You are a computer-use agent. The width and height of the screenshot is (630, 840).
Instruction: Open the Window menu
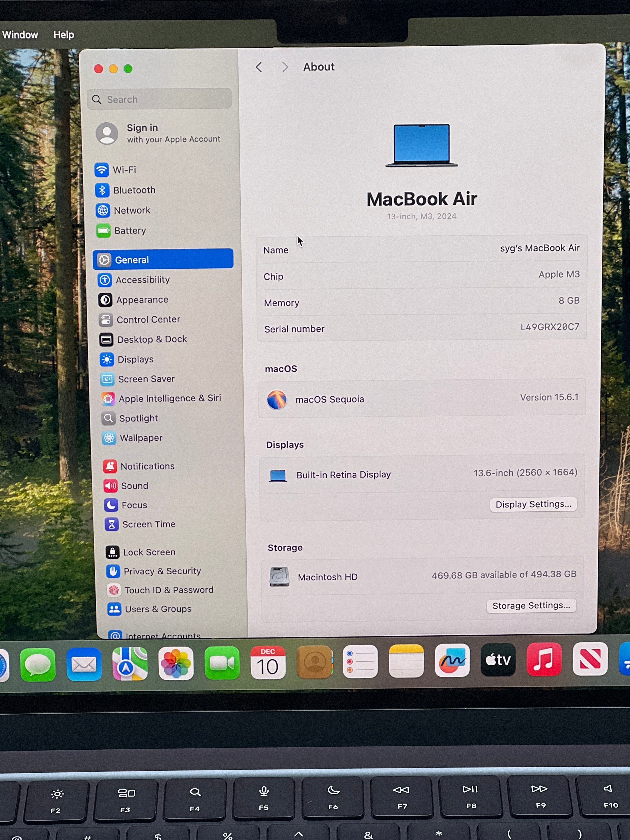coord(20,35)
